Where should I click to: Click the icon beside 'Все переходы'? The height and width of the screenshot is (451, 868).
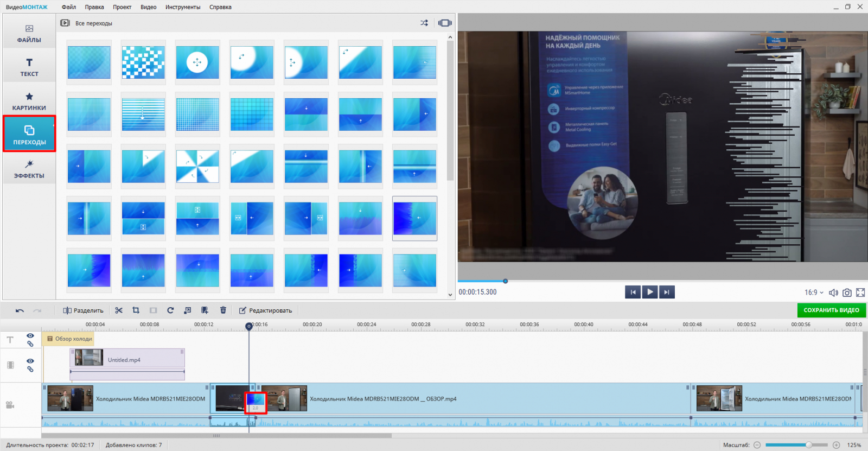pyautogui.click(x=65, y=23)
